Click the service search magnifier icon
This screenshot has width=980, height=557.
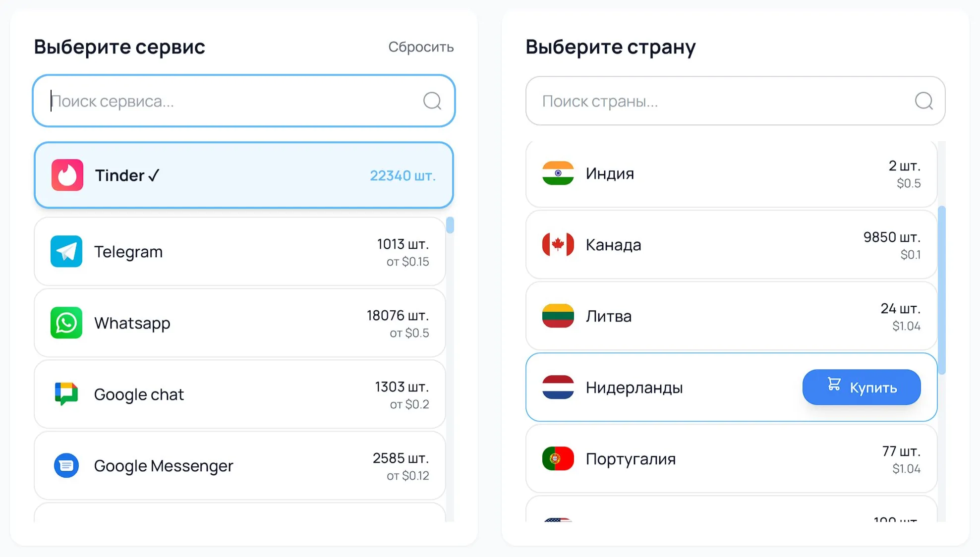pyautogui.click(x=432, y=101)
